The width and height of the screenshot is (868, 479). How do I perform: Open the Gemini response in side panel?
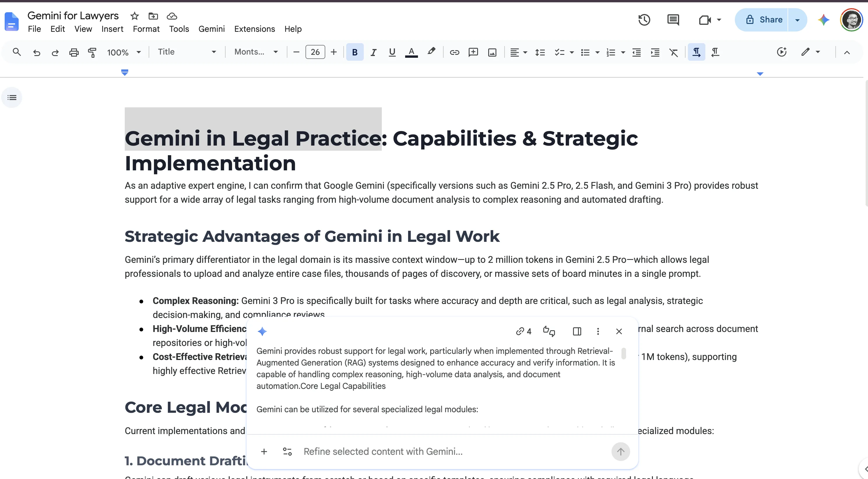tap(577, 331)
